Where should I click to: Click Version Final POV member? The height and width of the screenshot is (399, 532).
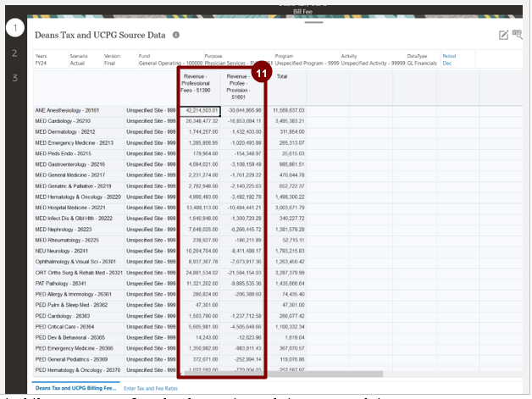click(x=109, y=64)
